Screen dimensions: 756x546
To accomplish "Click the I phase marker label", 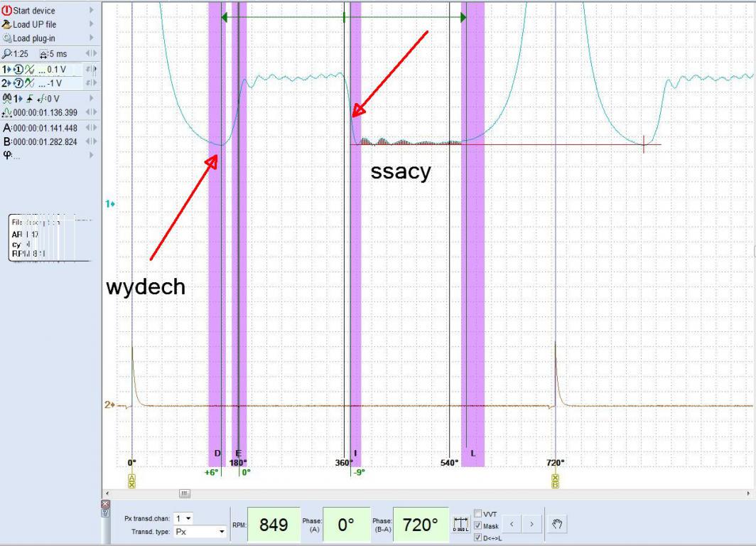I will point(355,454).
